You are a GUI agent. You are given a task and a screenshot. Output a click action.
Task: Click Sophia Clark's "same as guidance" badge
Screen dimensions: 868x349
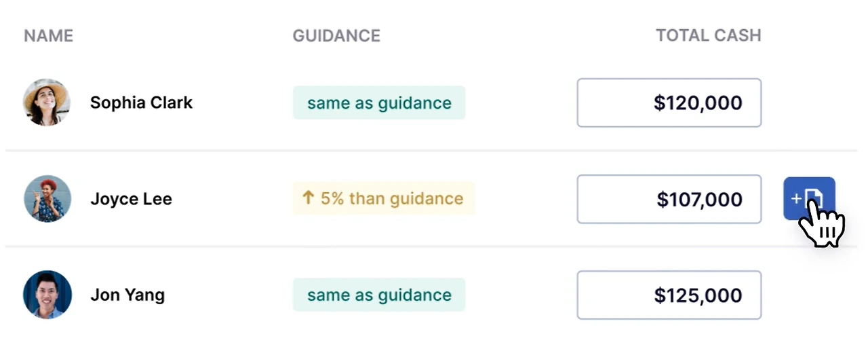[379, 103]
